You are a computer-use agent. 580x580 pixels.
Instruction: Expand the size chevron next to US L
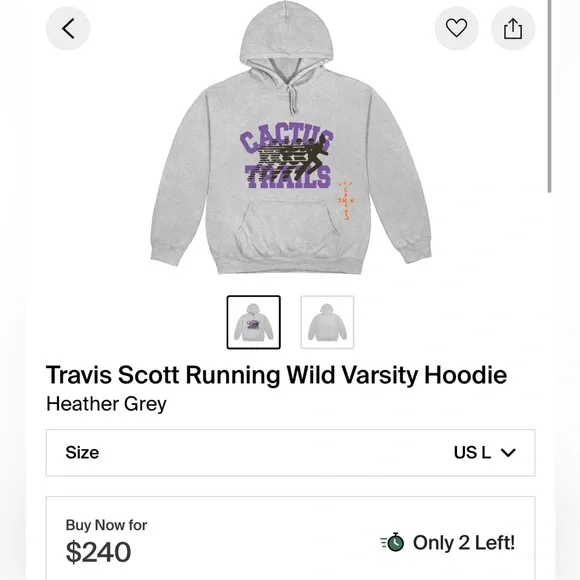coord(508,452)
